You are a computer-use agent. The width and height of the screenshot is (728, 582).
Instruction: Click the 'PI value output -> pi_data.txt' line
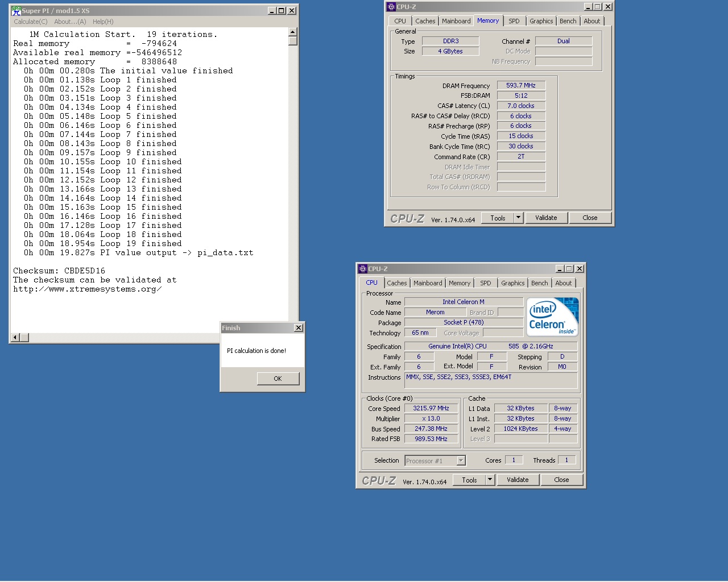pos(177,253)
